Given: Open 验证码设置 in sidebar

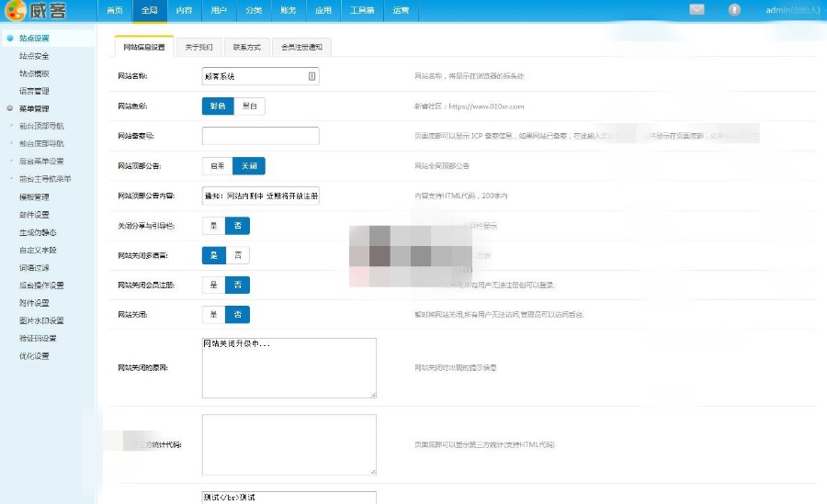Looking at the screenshot, I should pyautogui.click(x=38, y=338).
